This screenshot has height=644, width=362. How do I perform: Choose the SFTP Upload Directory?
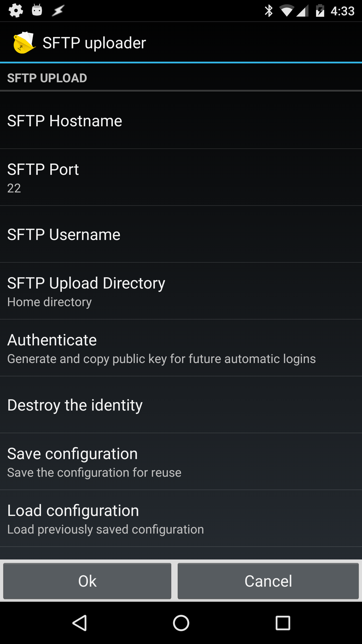181,291
